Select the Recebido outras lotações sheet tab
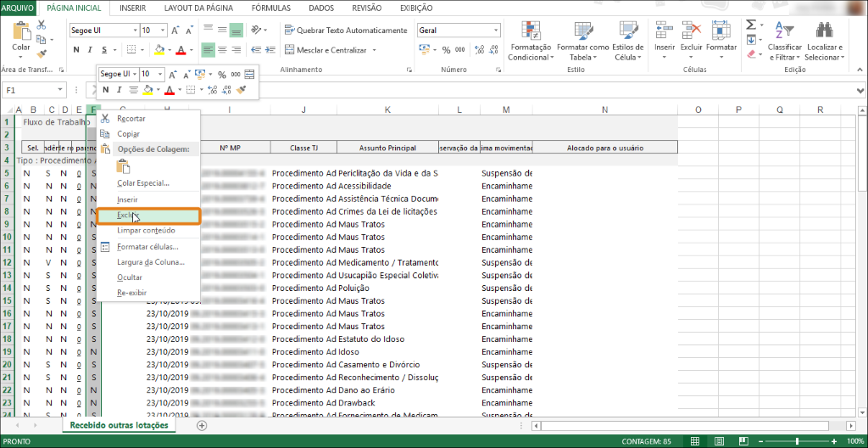 pyautogui.click(x=119, y=425)
